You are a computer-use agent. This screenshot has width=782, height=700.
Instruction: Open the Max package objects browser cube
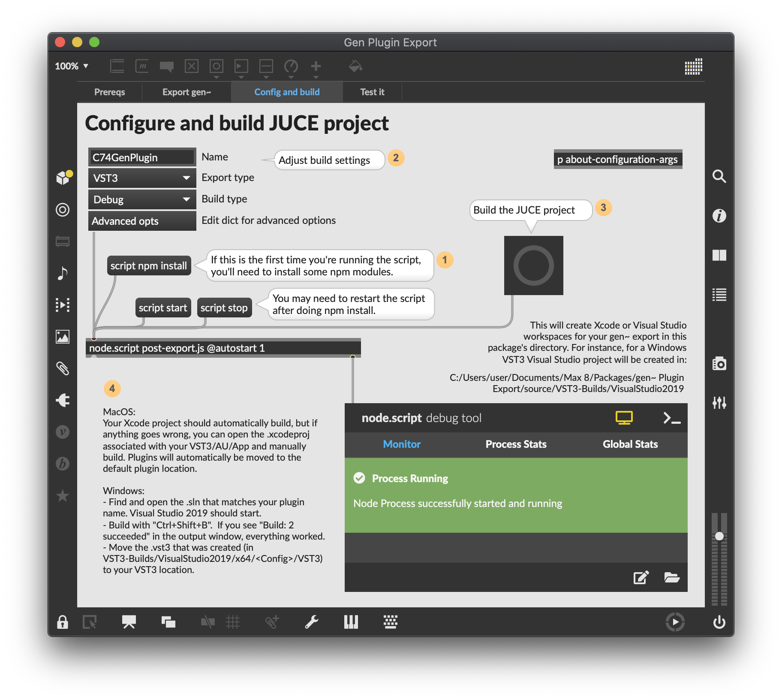(x=63, y=177)
